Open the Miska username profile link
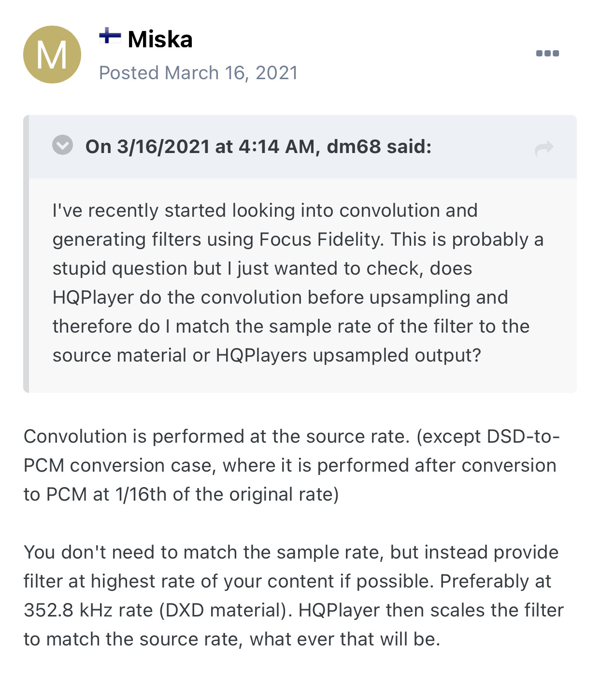Image resolution: width=600 pixels, height=700 pixels. tap(160, 39)
